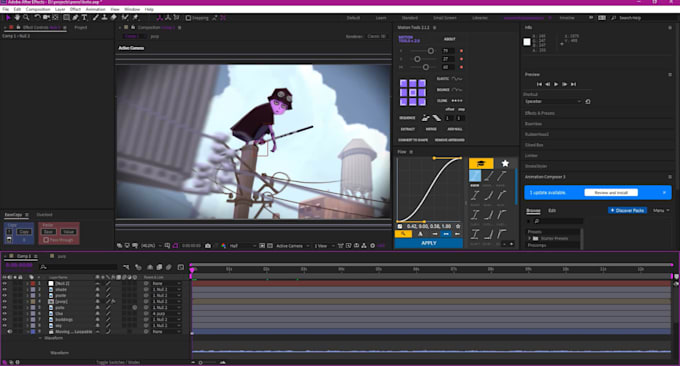Toggle the transparency grid in viewer
Viewport: 680px width, 366px height.
269,245
